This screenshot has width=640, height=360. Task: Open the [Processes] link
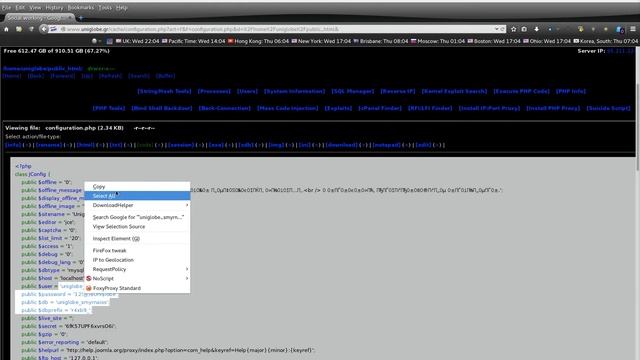coord(214,91)
